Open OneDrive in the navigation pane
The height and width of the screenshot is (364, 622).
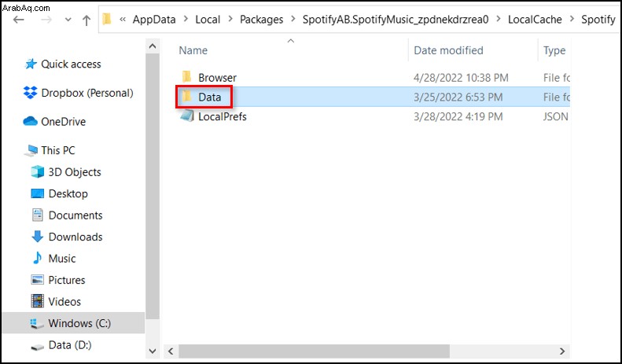pyautogui.click(x=64, y=121)
